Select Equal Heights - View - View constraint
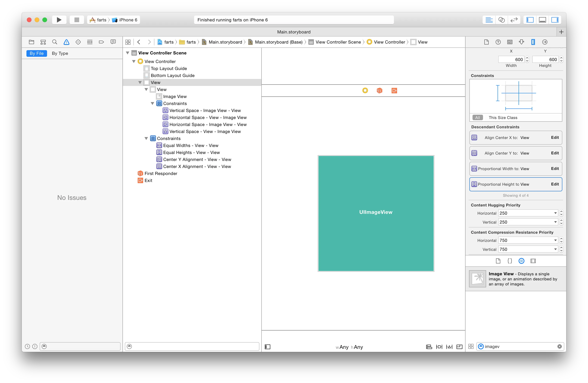This screenshot has width=588, height=383. click(x=192, y=153)
